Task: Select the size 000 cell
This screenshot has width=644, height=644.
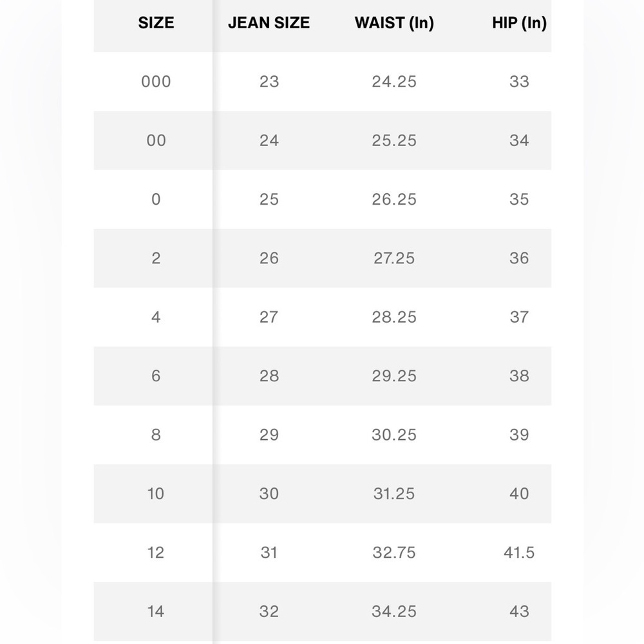Action: tap(156, 82)
